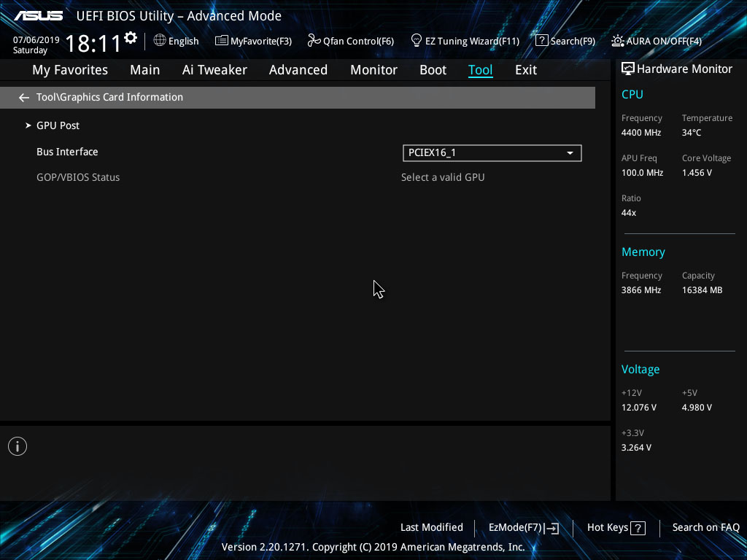747x560 pixels.
Task: Open MyFavorite(F3) menu
Action: tap(261, 41)
